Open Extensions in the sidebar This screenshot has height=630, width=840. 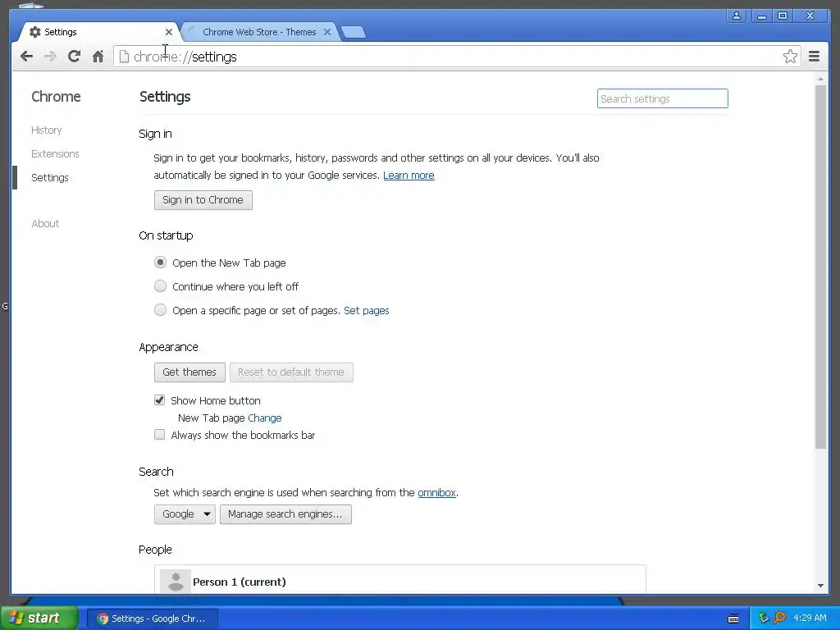(x=55, y=153)
